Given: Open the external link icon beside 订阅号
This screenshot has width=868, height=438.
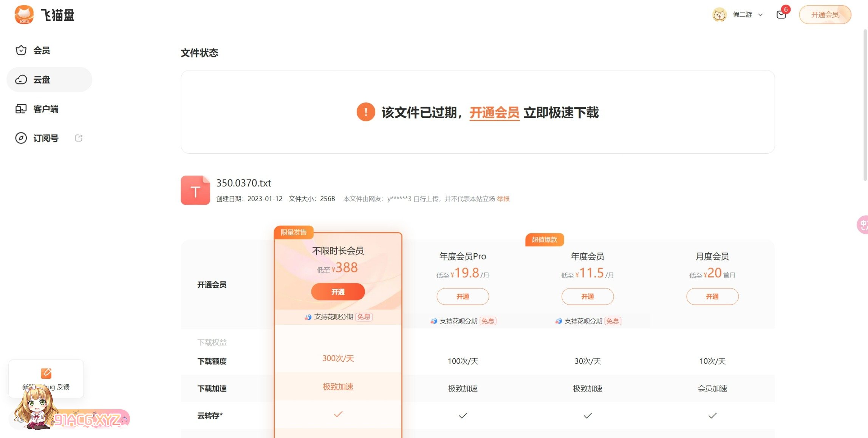Looking at the screenshot, I should point(79,138).
